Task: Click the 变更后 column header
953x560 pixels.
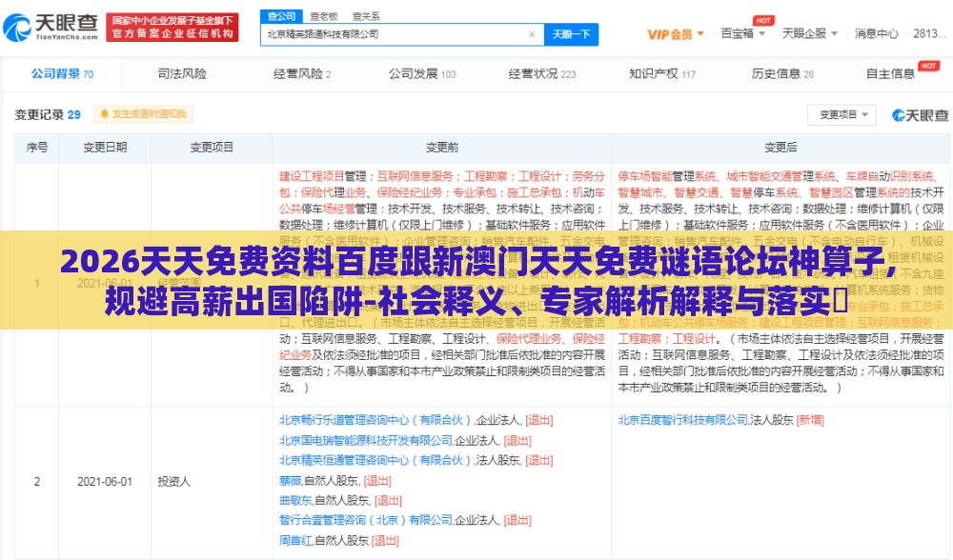Action: point(781,148)
